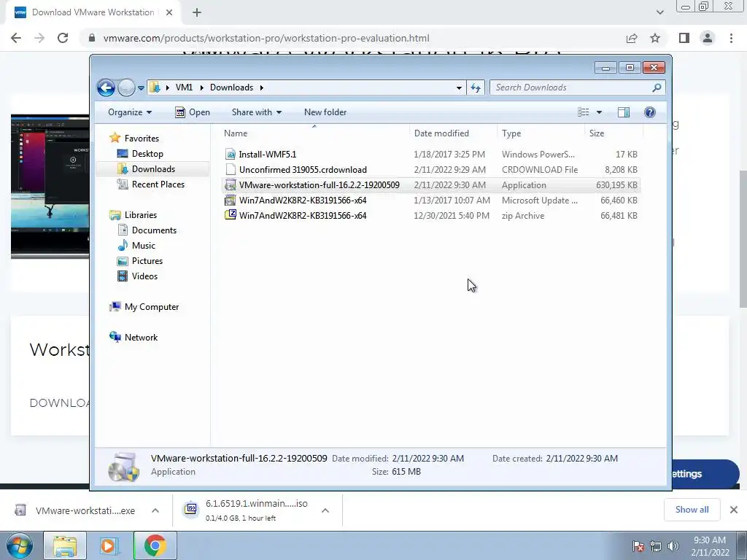Click the Windows Media Player taskbar icon
Image resolution: width=747 pixels, height=560 pixels.
coord(109,545)
